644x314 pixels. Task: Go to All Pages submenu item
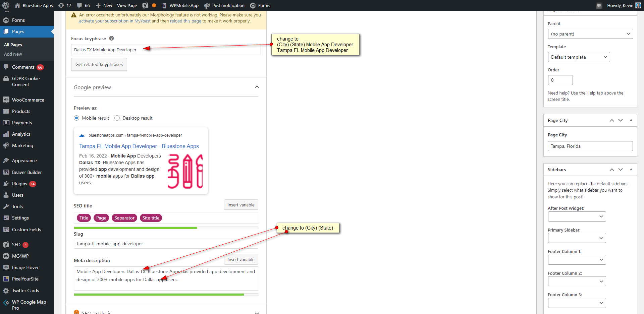[x=13, y=45]
